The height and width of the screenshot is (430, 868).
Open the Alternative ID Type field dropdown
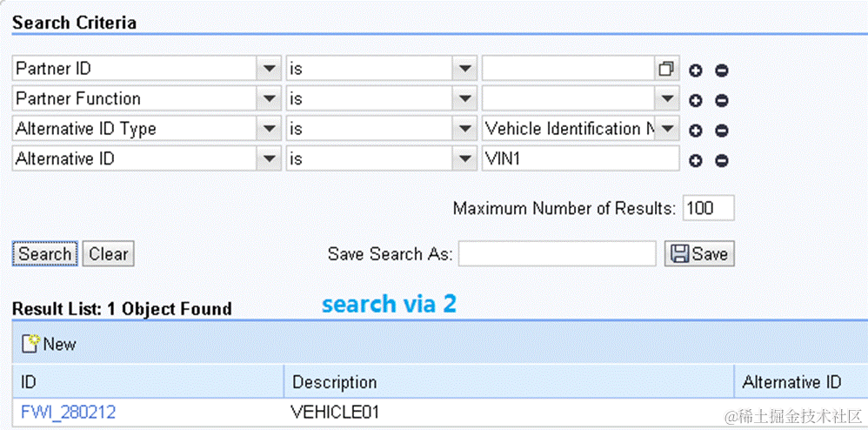(269, 129)
